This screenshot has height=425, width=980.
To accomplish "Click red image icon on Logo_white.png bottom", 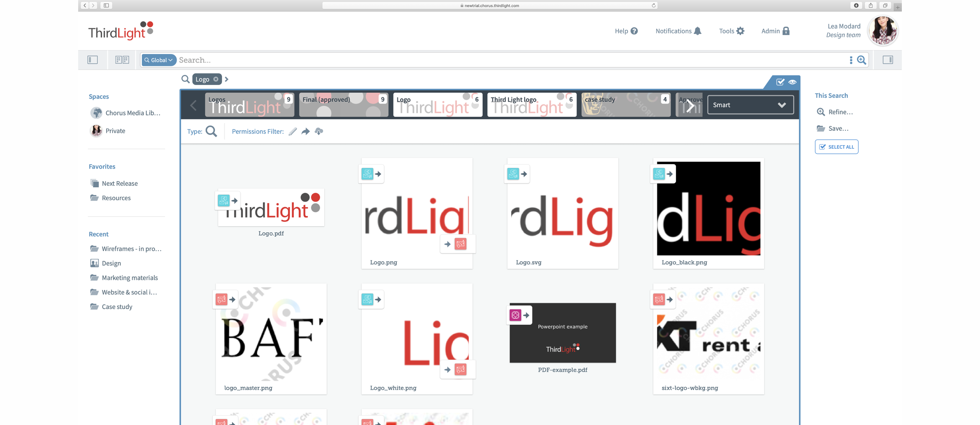I will (460, 370).
